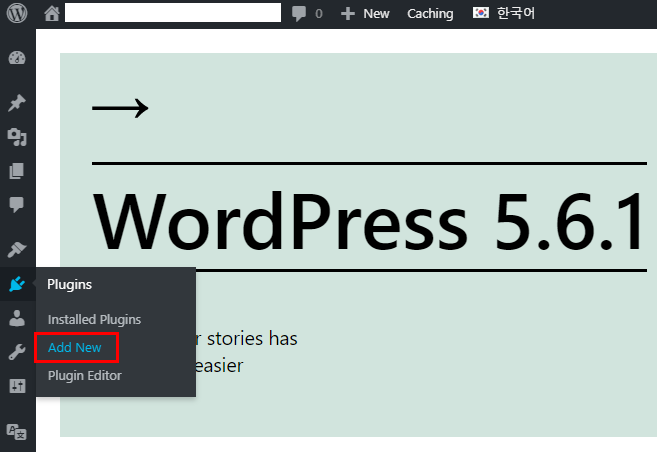Click the Korean flag icon
This screenshot has width=657, height=452.
pyautogui.click(x=481, y=13)
